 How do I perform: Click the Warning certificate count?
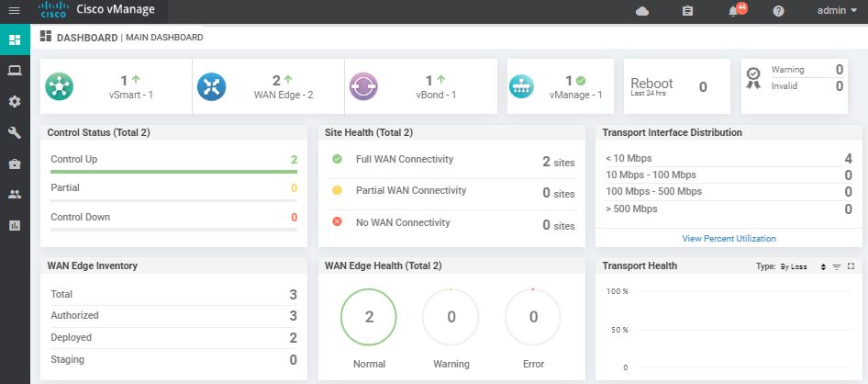point(840,69)
